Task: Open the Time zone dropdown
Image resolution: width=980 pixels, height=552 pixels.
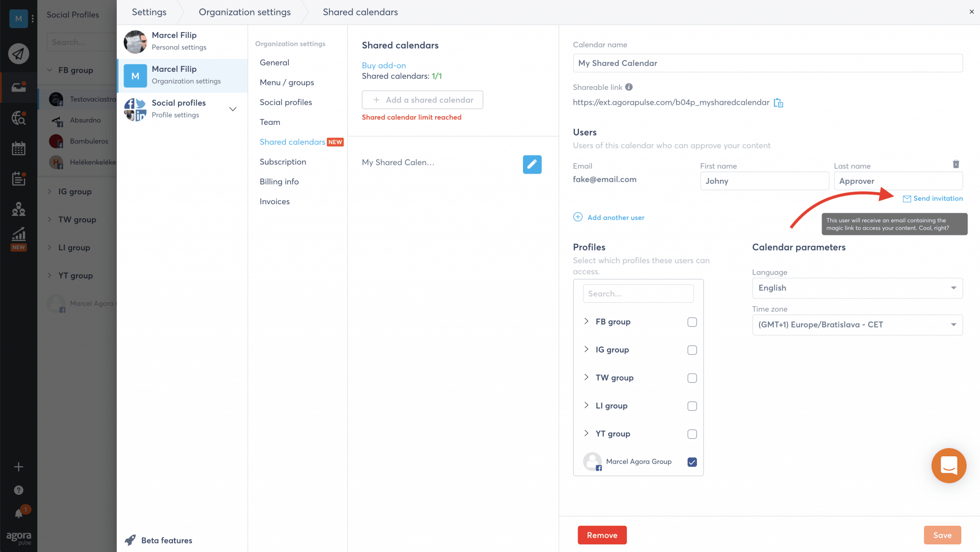Action: coord(857,325)
